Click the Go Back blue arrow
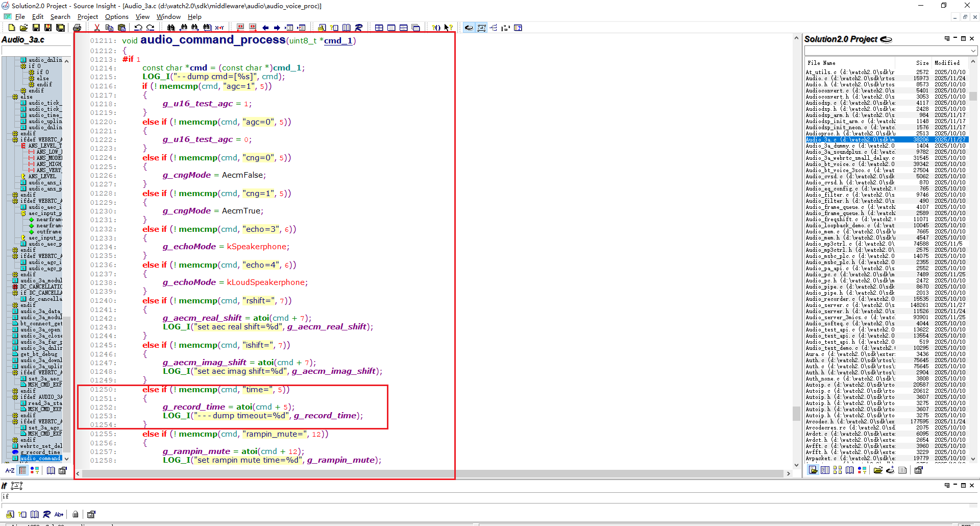This screenshot has width=980, height=526. click(x=265, y=28)
